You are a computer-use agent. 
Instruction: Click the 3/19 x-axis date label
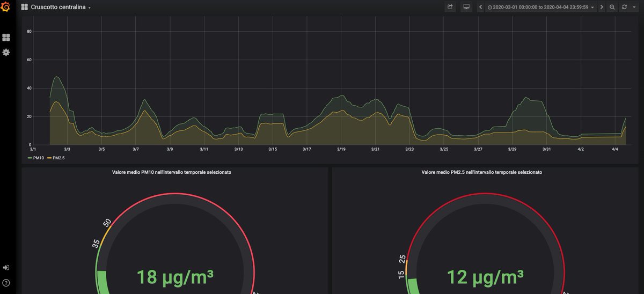(x=341, y=149)
